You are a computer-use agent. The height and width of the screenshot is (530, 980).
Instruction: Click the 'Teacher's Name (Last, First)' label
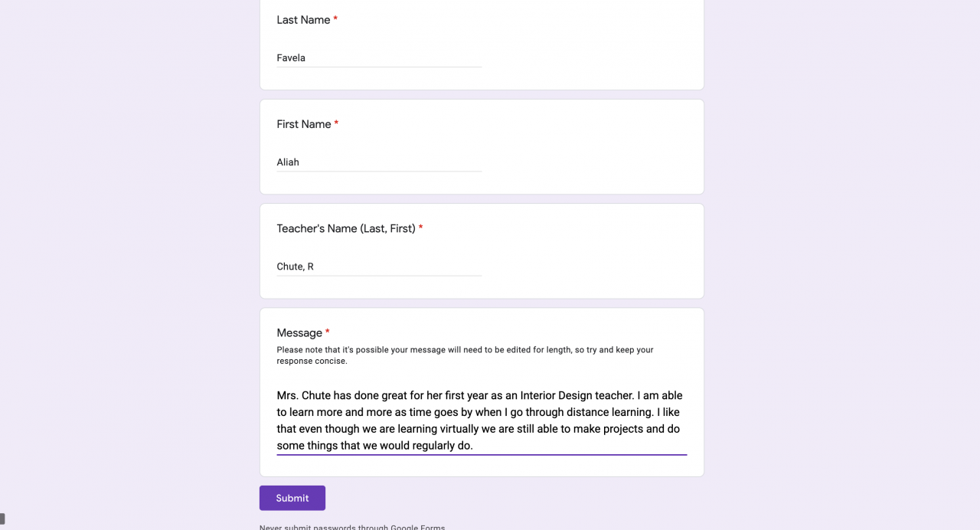point(345,228)
